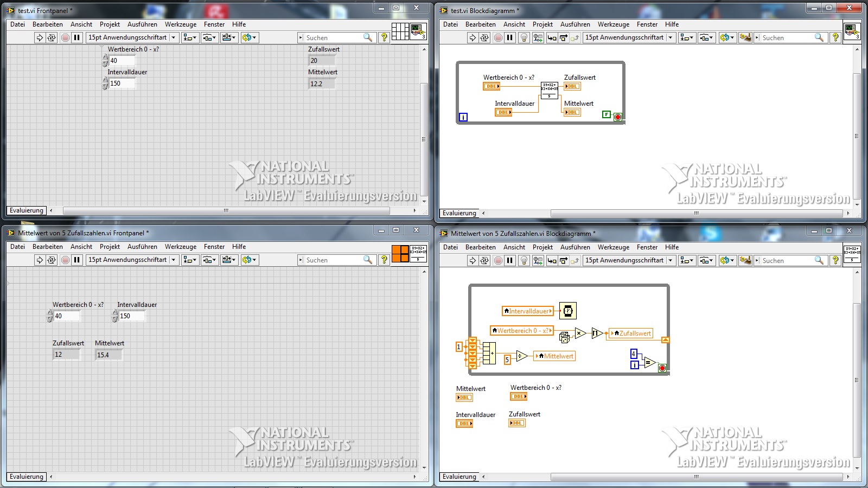This screenshot has width=868, height=488.
Task: Run Continuously in Mittelwert Frontpanel toolbar
Action: coord(52,260)
